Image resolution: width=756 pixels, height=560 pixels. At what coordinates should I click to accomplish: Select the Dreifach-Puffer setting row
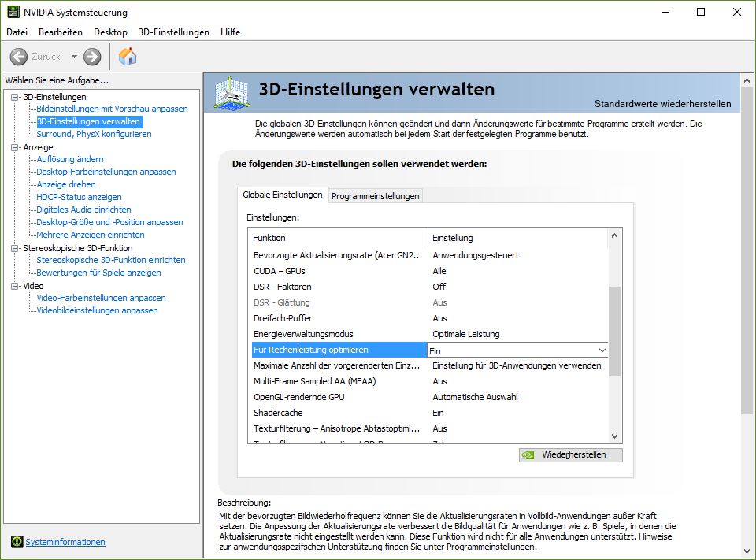(430, 318)
